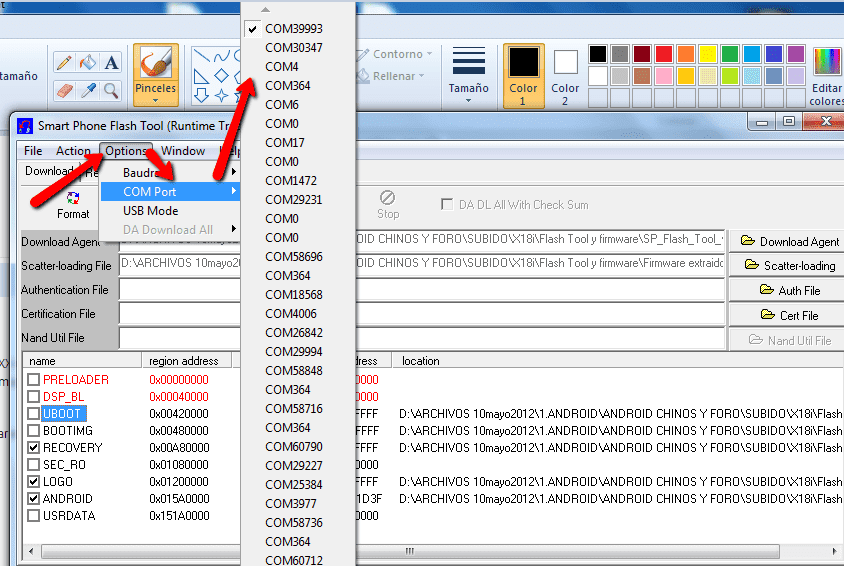Click the COM Port submenu arrow
Screen dimensions: 844x566
tap(234, 191)
